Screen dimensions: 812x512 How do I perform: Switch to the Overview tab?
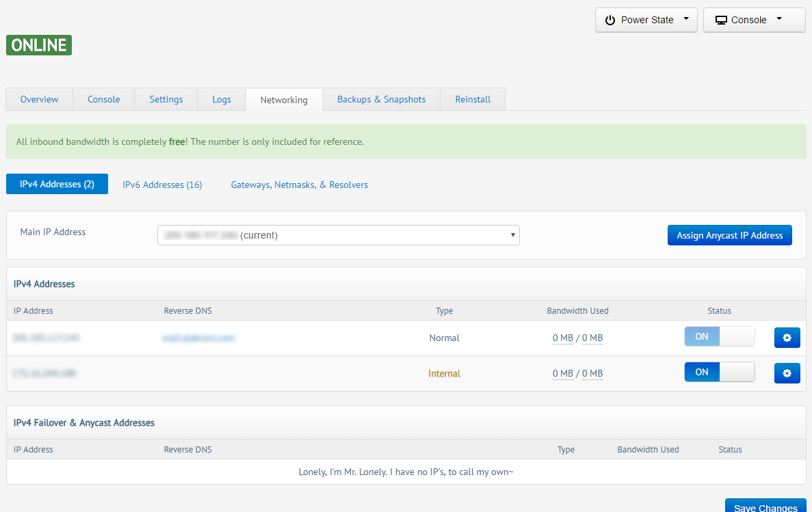point(39,99)
